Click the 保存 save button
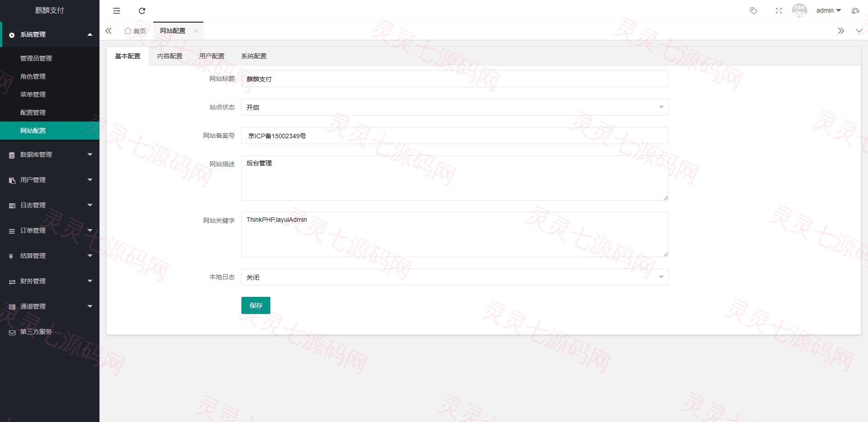Image resolution: width=868 pixels, height=422 pixels. [256, 305]
